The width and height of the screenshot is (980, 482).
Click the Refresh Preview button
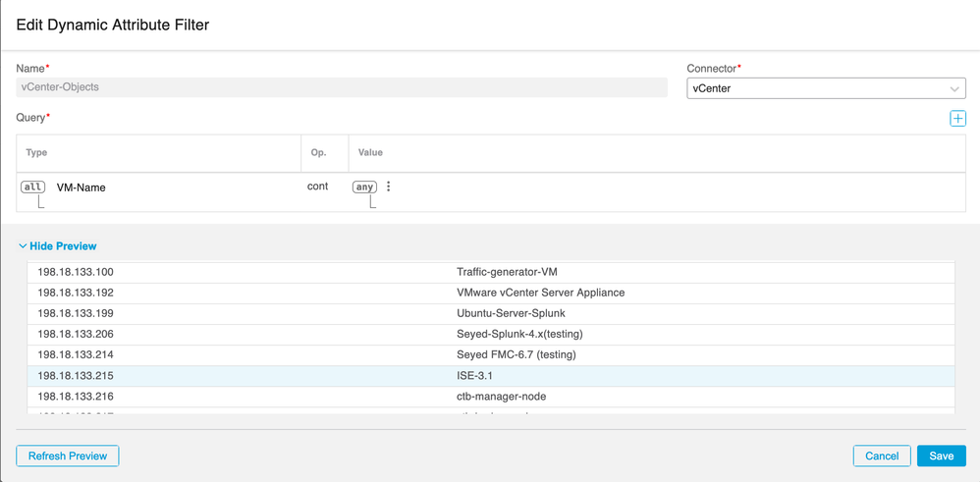[x=68, y=455]
